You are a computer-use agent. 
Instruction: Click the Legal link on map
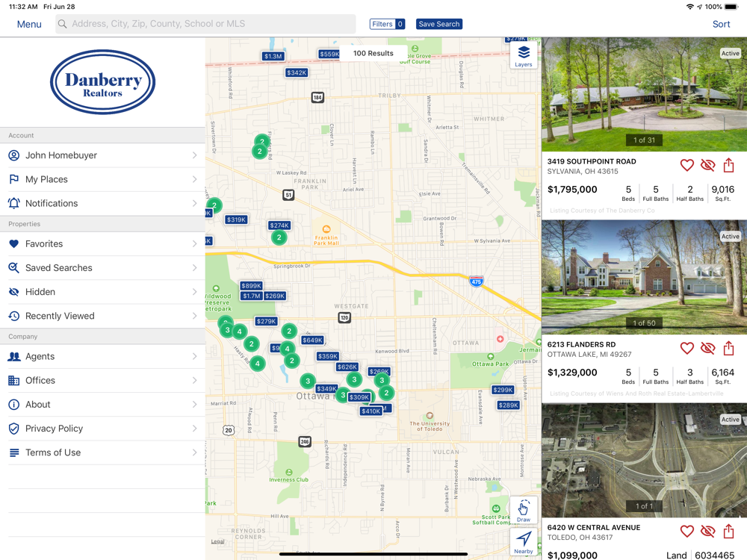(x=217, y=541)
